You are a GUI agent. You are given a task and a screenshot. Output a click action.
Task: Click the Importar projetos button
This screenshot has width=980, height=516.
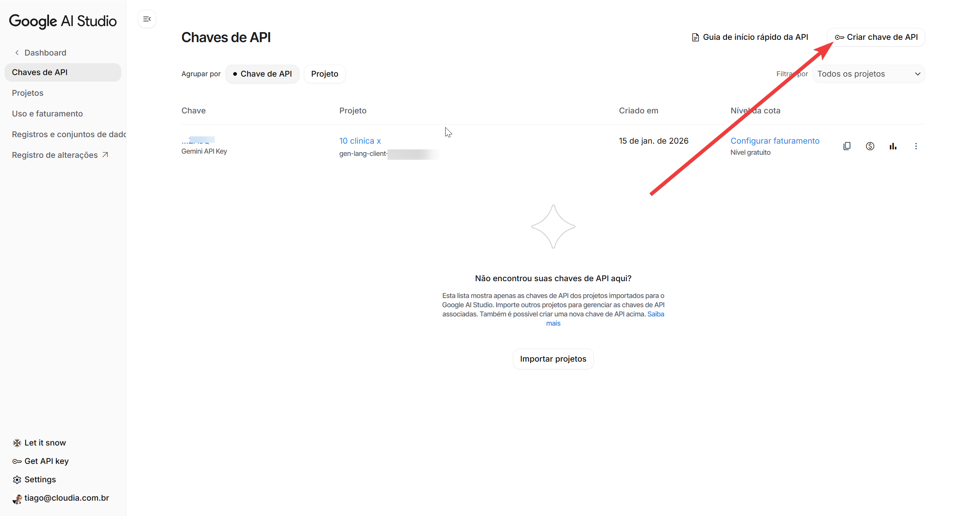pos(553,359)
